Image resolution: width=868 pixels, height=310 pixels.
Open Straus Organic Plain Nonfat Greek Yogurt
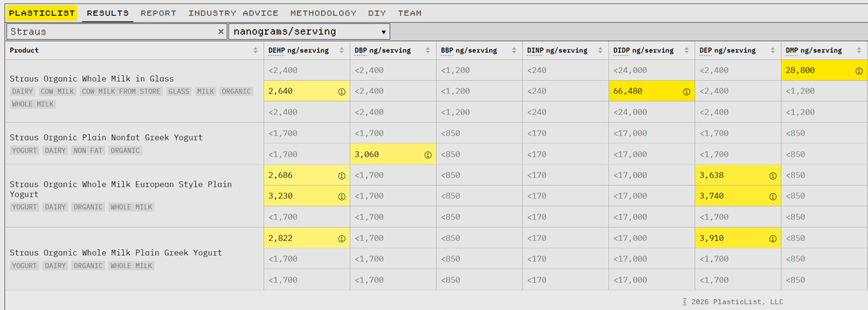coord(106,137)
